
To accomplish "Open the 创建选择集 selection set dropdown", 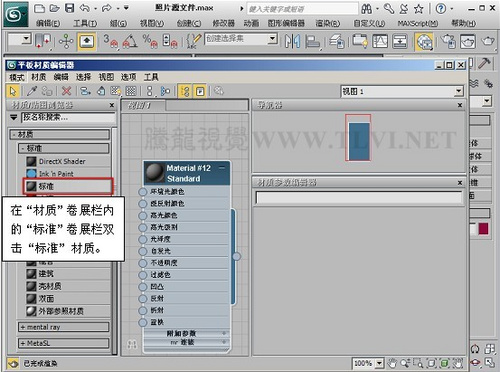I will pos(273,39).
